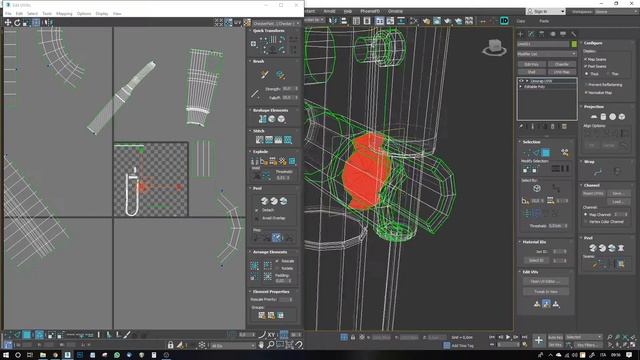Open the Display menu in Edit UVWs
Image resolution: width=640 pixels, height=360 pixels.
point(102,13)
